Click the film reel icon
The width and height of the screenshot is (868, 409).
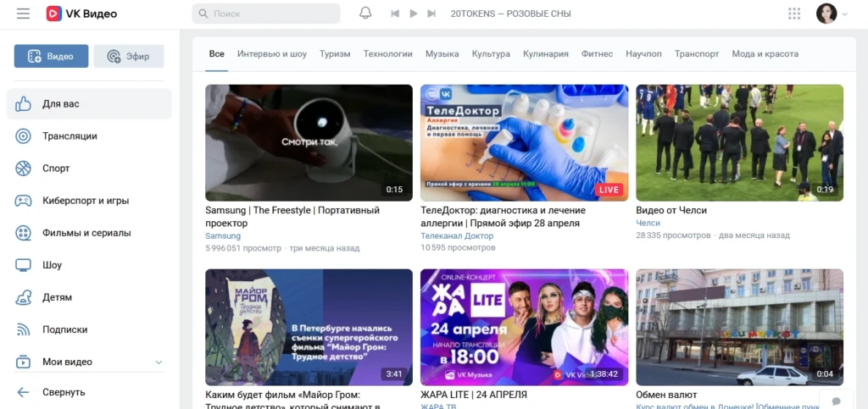(x=23, y=233)
